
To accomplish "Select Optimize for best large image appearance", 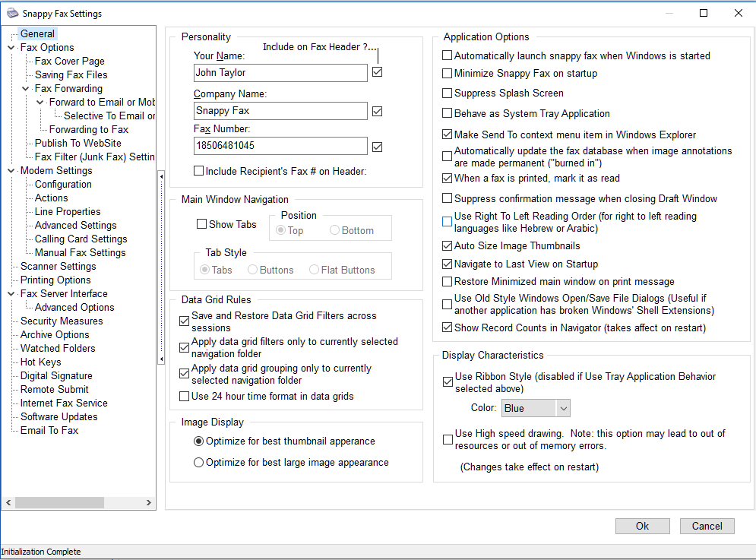I will [x=199, y=462].
